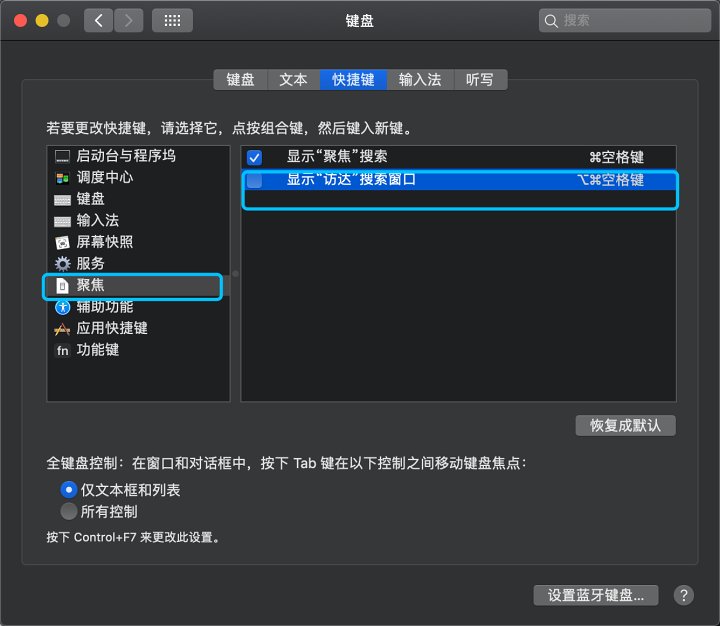Select 辅助功能 in category list
The height and width of the screenshot is (626, 720).
click(x=138, y=307)
